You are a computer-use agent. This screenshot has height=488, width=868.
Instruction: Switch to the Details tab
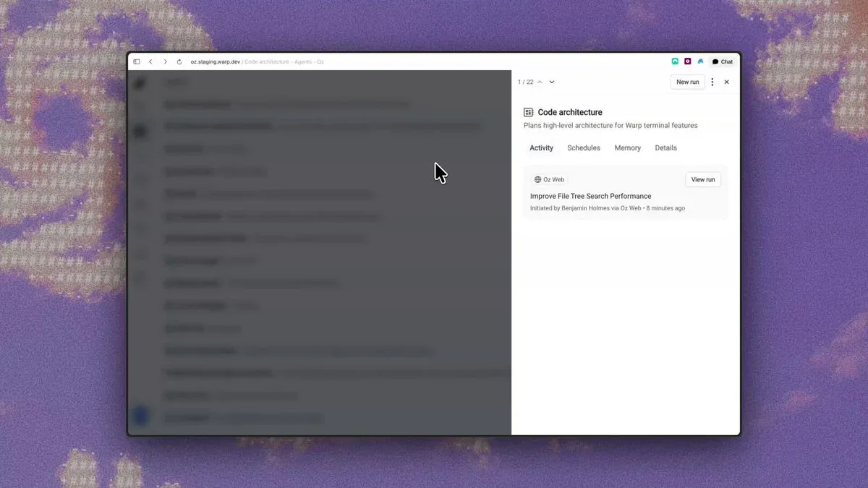666,148
